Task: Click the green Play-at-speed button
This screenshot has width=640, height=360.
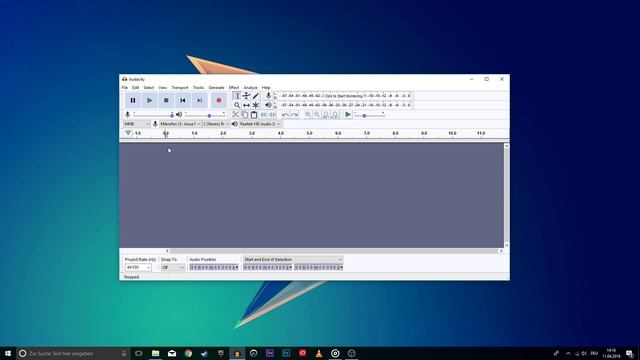Action: tap(348, 115)
